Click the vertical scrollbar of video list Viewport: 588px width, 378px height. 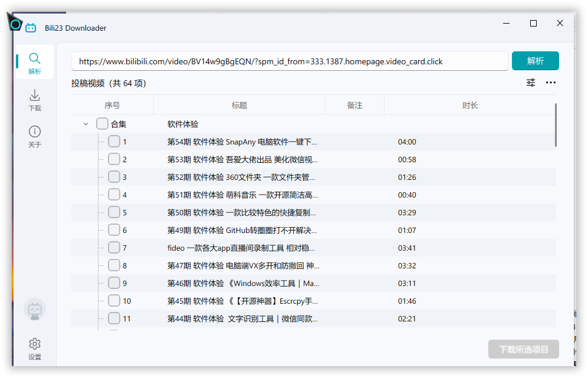click(x=556, y=125)
